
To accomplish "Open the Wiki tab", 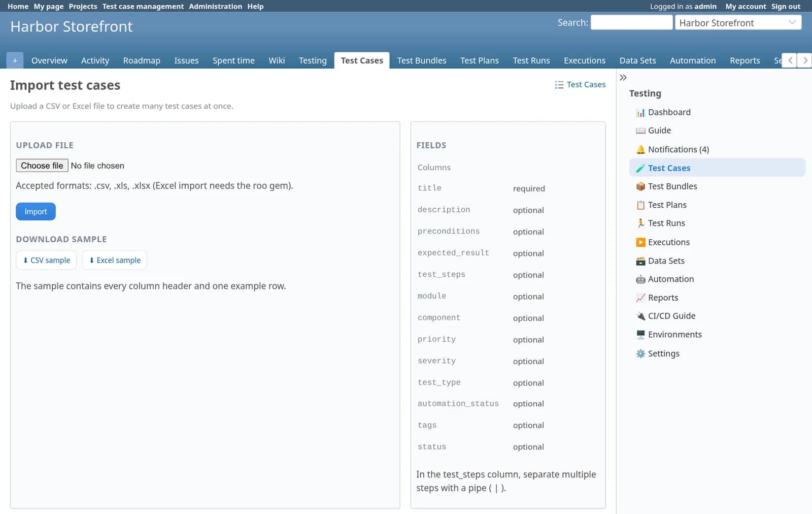I will (x=277, y=60).
